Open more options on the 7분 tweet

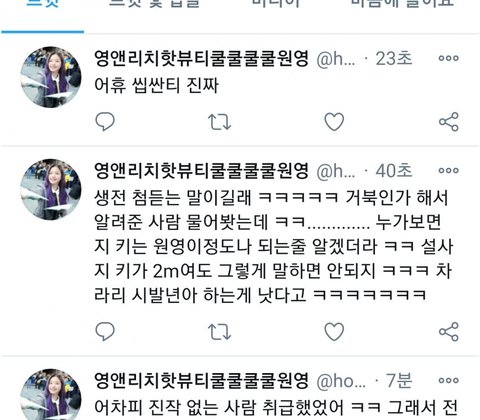pos(448,380)
